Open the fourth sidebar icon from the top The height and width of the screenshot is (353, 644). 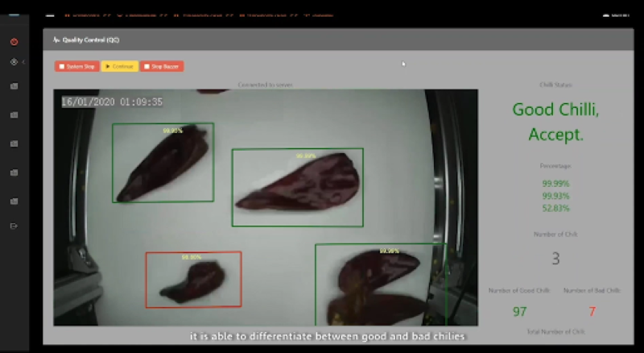click(14, 115)
